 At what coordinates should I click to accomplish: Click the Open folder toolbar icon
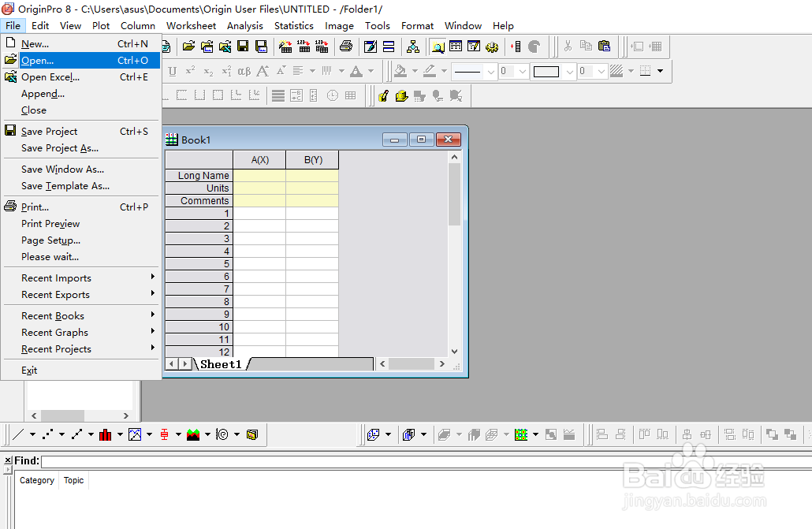tap(189, 47)
